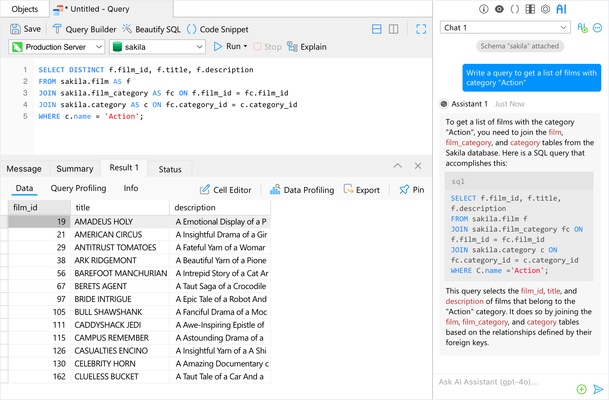The image size is (609, 400).
Task: Open the Cell Editor
Action: click(225, 189)
